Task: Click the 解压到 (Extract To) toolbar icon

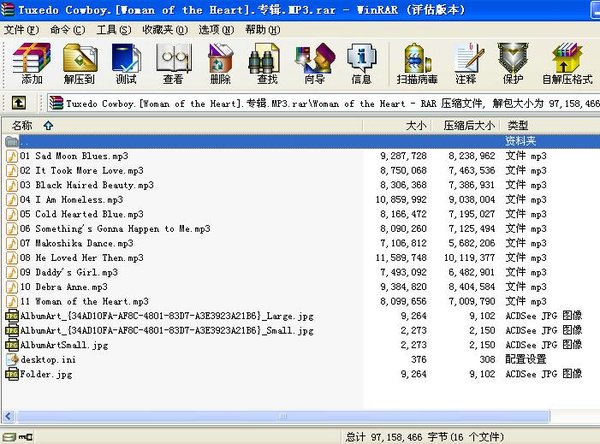Action: (80, 63)
